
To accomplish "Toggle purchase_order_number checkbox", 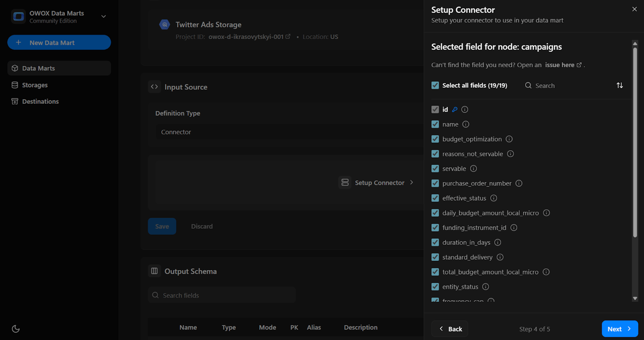I will [435, 183].
